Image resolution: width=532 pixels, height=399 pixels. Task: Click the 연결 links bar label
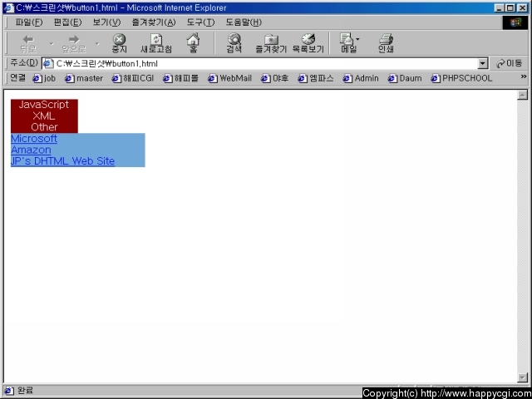17,78
